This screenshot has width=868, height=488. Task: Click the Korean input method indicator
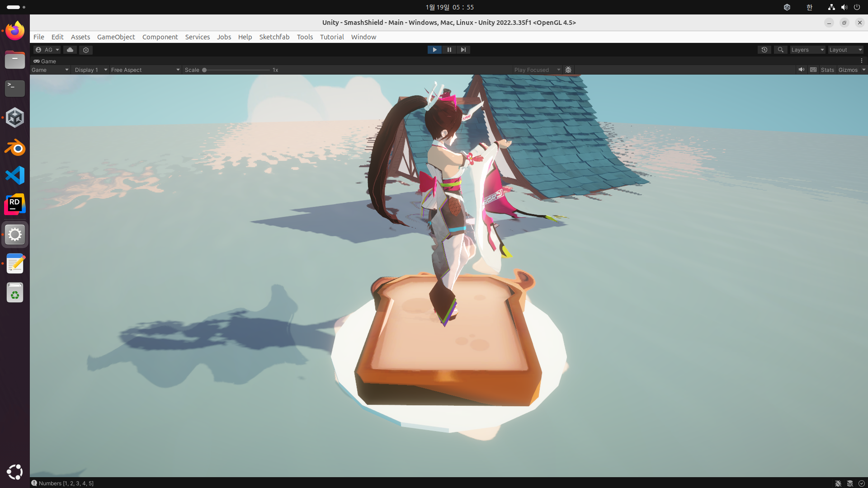[x=809, y=7]
